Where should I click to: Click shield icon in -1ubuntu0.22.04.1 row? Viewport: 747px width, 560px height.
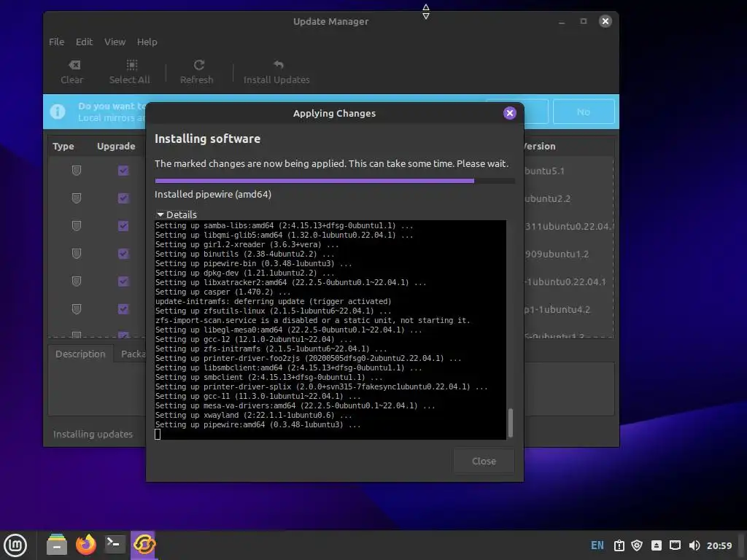click(76, 281)
